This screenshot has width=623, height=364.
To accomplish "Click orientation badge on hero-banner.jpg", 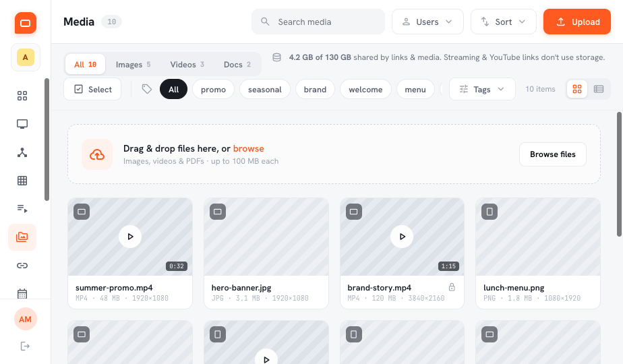I will click(218, 212).
